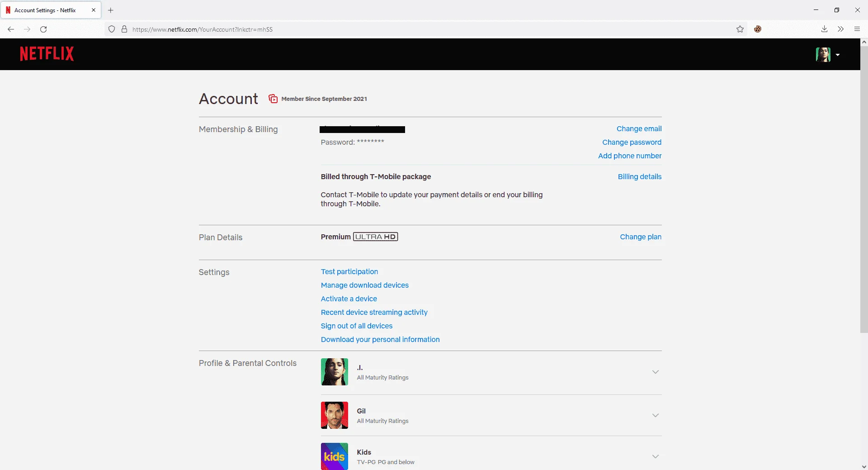Show site tracking protection shield info
The height and width of the screenshot is (470, 868).
point(112,29)
